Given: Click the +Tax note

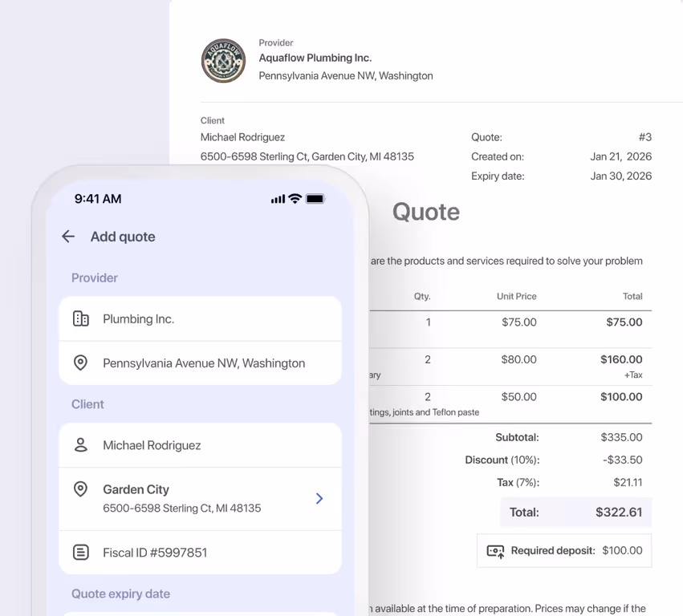Looking at the screenshot, I should [x=633, y=375].
